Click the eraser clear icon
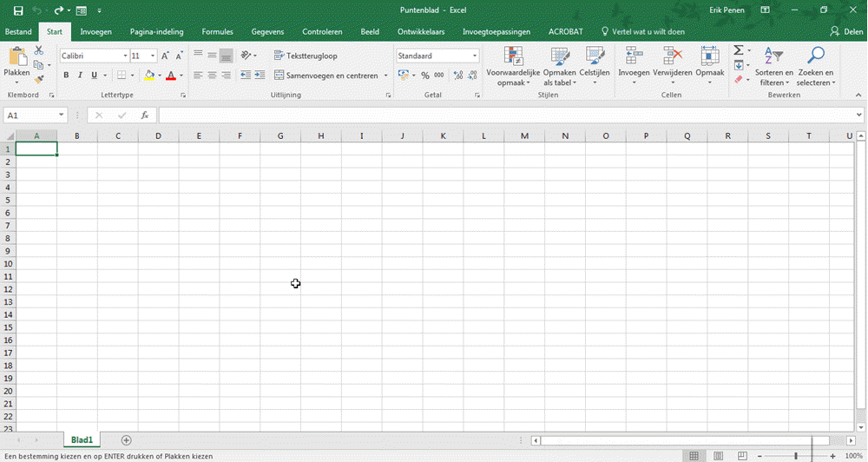The width and height of the screenshot is (868, 462). click(x=739, y=80)
